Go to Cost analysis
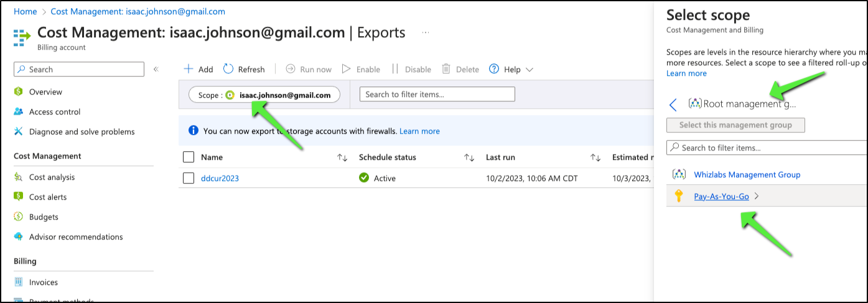This screenshot has width=868, height=303. [x=52, y=177]
